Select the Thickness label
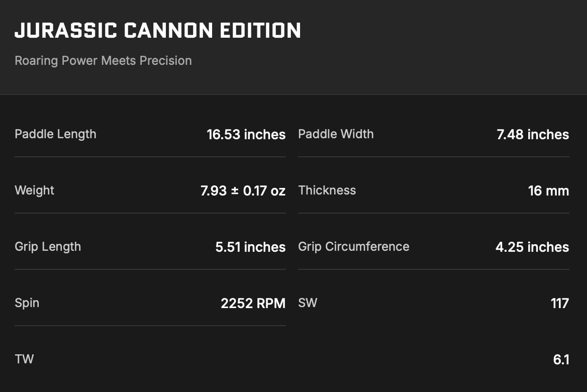The image size is (587, 392). 327,190
